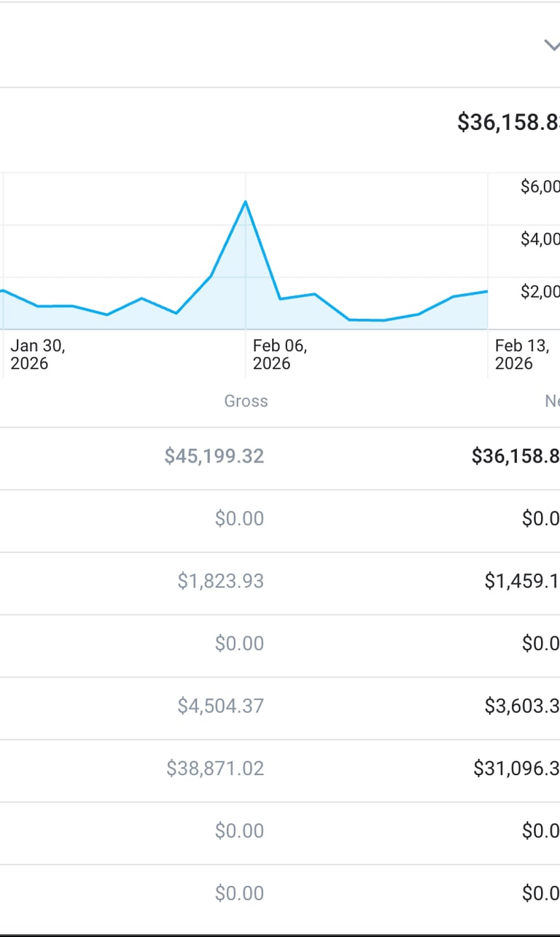Click the $1,459 net amount
This screenshot has width=560, height=937.
point(522,582)
